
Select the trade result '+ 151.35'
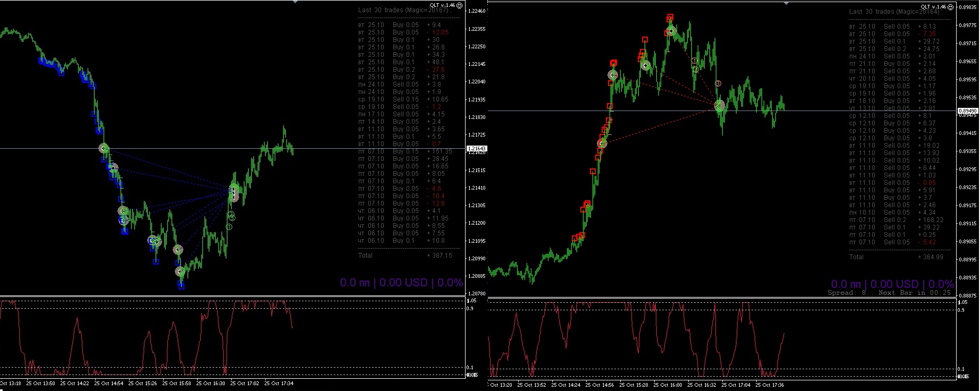click(440, 151)
